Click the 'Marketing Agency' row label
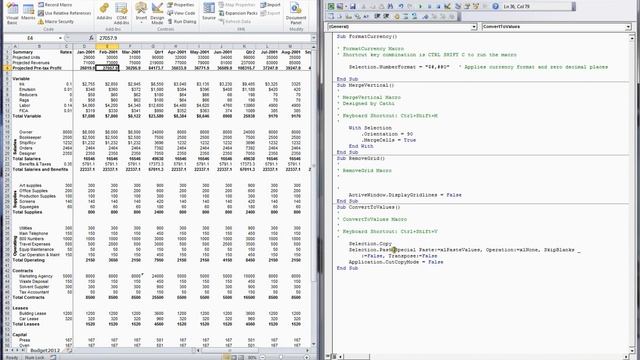The height and width of the screenshot is (360, 640). pyautogui.click(x=36, y=276)
